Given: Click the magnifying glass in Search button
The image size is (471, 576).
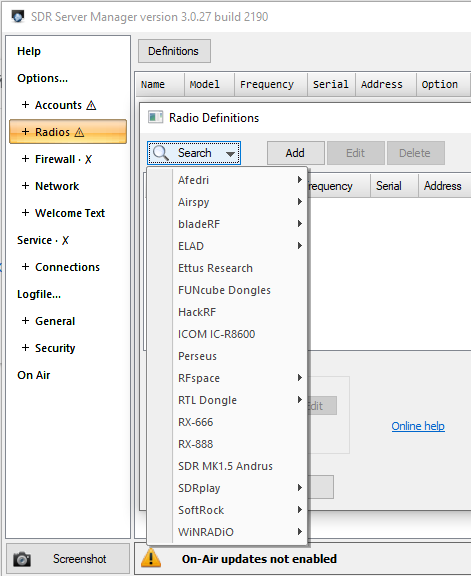Looking at the screenshot, I should point(161,153).
